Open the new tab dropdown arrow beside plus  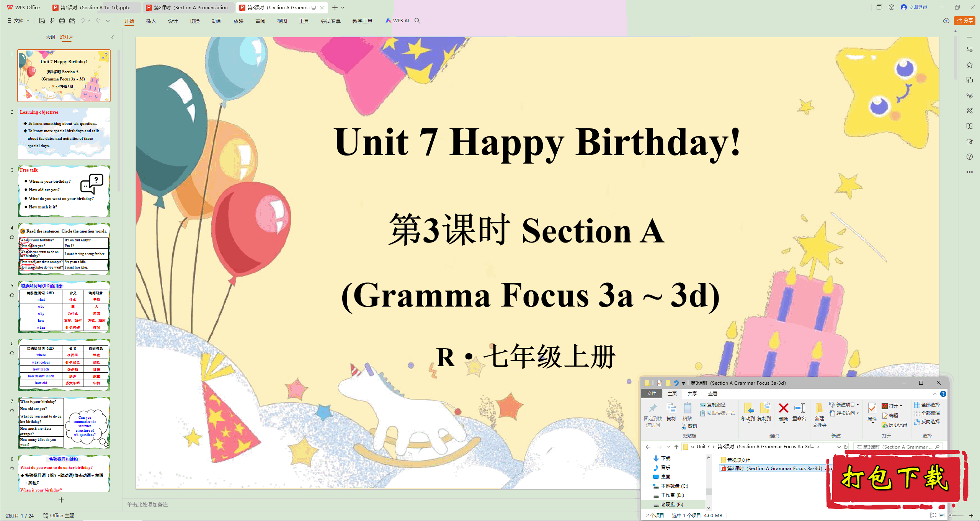click(x=343, y=8)
